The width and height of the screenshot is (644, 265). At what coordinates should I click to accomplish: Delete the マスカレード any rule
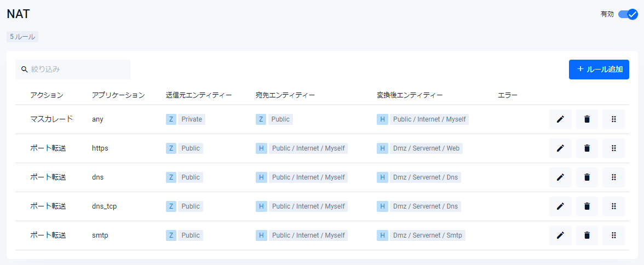click(x=587, y=119)
